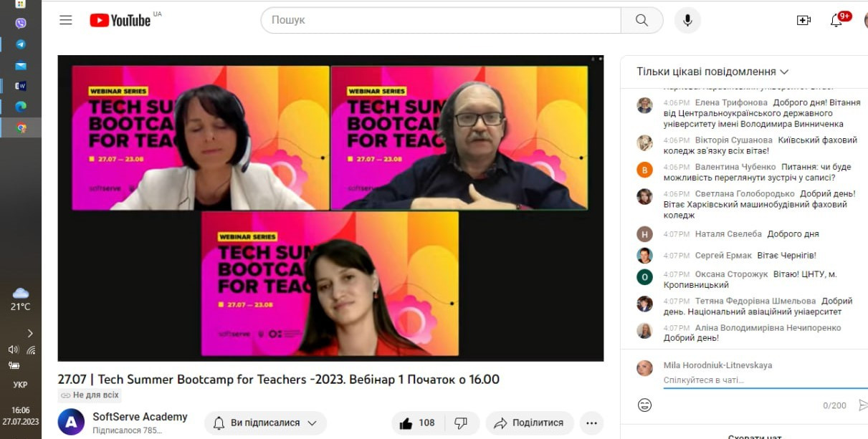This screenshot has height=439, width=868.
Task: Click the magnifying glass search button
Action: tap(642, 20)
